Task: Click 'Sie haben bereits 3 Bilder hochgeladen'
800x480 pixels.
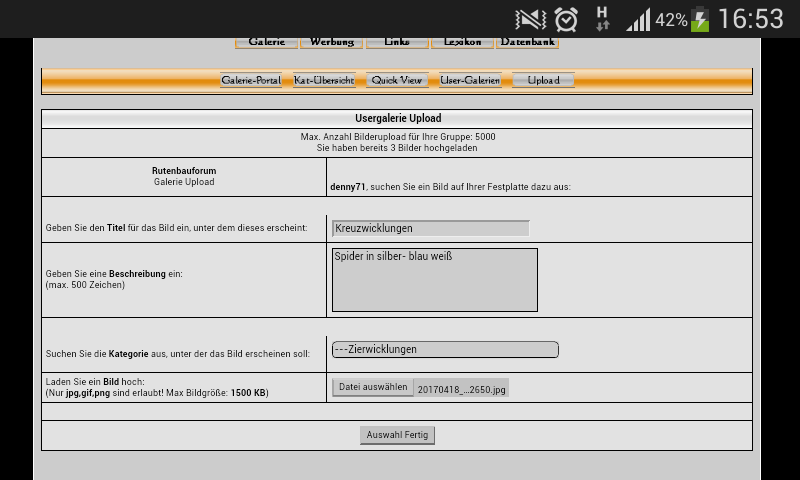Action: pyautogui.click(x=397, y=148)
